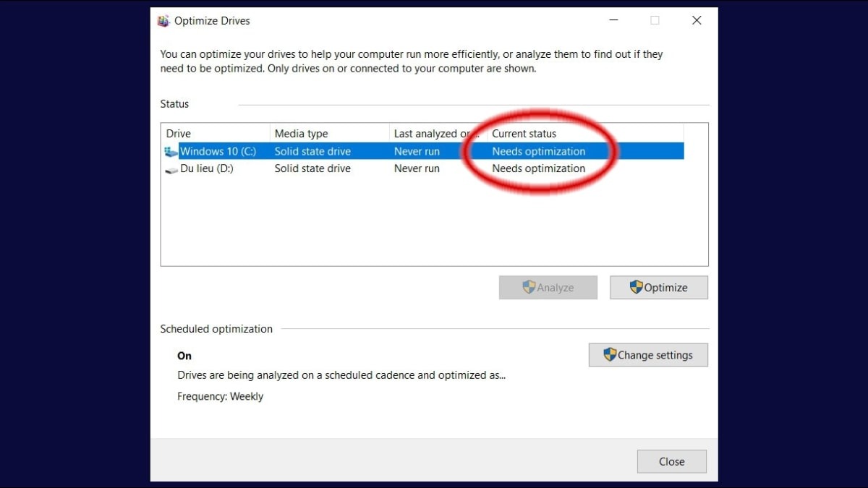Sort by the Current status column header
Viewport: 868px width, 488px height.
click(x=586, y=134)
